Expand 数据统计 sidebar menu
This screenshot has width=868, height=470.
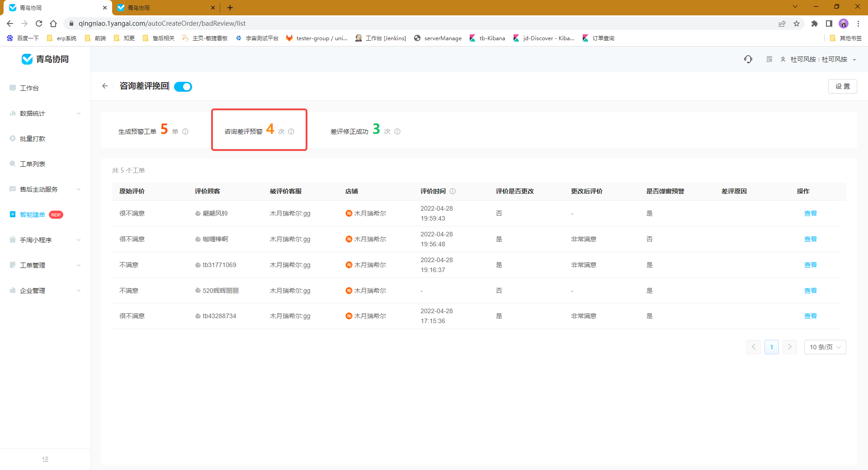45,113
